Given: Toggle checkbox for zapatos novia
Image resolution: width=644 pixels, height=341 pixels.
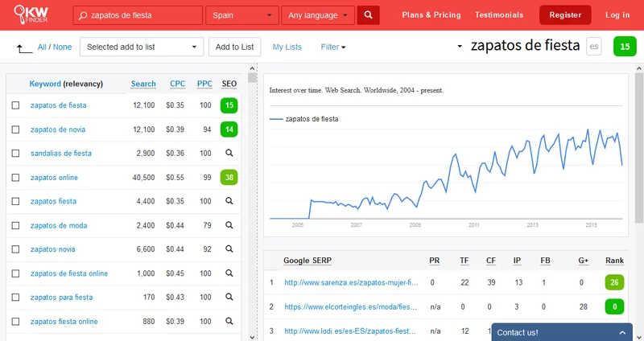Looking at the screenshot, I should (x=15, y=249).
